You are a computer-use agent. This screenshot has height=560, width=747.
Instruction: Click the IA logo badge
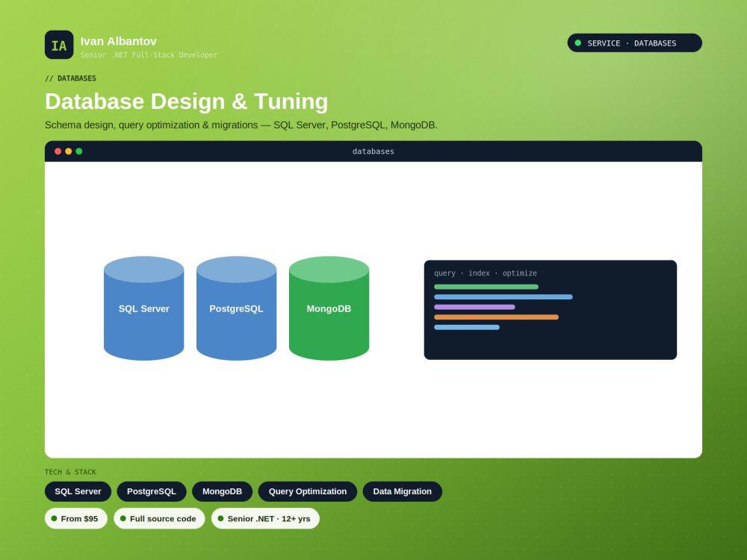(59, 45)
